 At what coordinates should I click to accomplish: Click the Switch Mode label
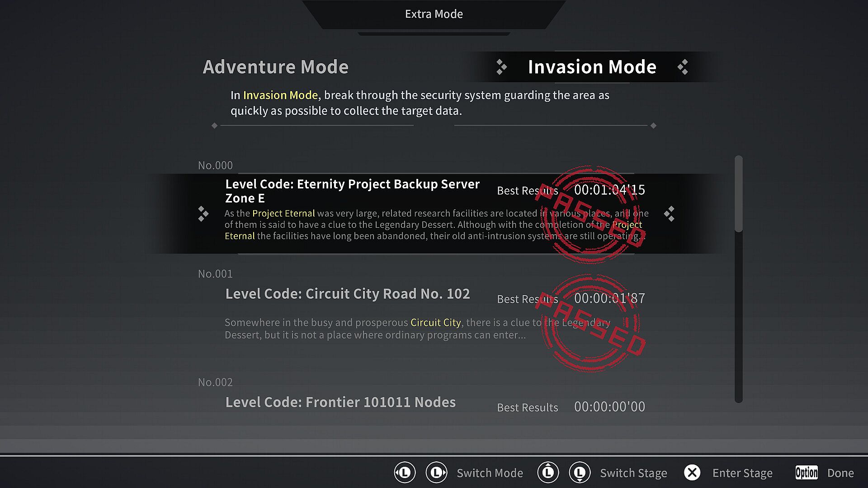[x=490, y=473]
